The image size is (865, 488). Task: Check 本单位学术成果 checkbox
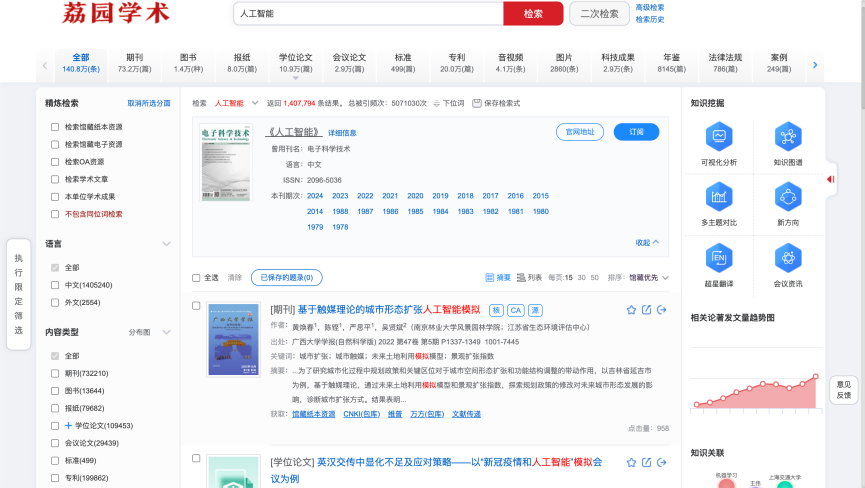click(x=55, y=196)
